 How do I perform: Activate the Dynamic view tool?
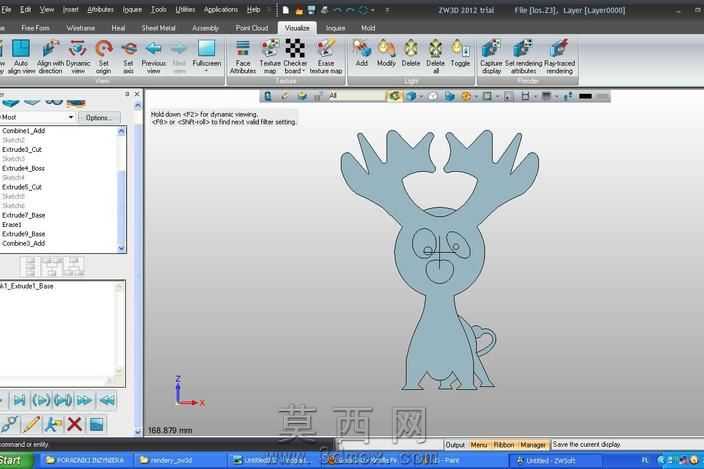[x=78, y=57]
